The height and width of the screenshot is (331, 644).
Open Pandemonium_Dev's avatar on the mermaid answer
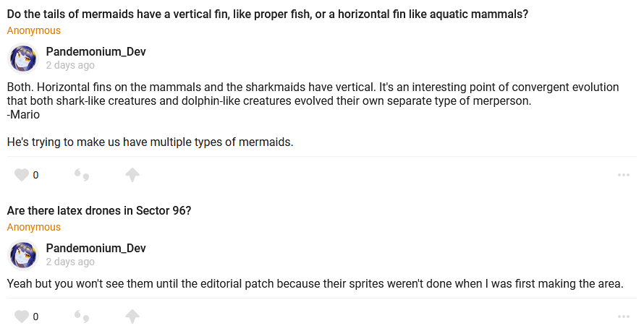(23, 59)
